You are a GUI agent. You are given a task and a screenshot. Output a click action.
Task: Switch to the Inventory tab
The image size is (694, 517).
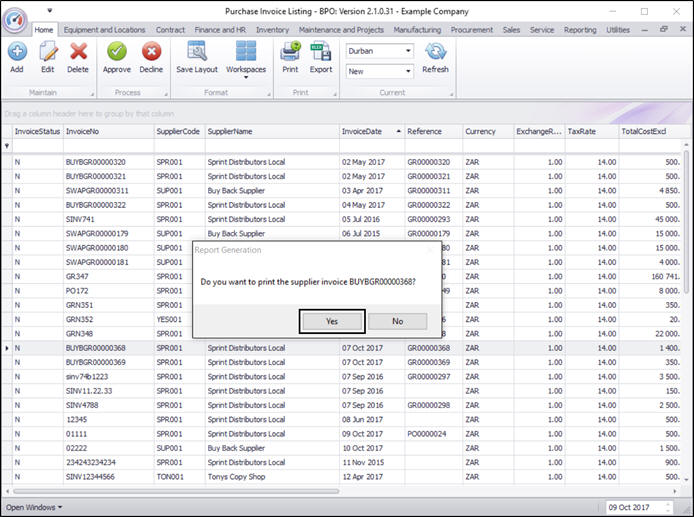(x=272, y=30)
